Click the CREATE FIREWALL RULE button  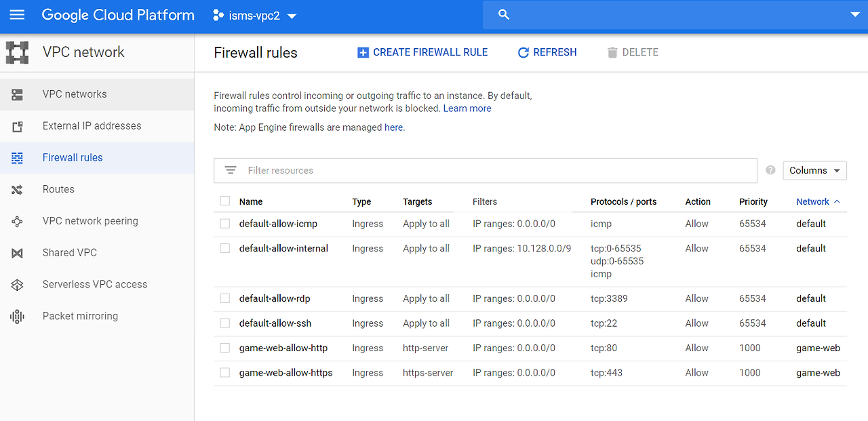(422, 52)
